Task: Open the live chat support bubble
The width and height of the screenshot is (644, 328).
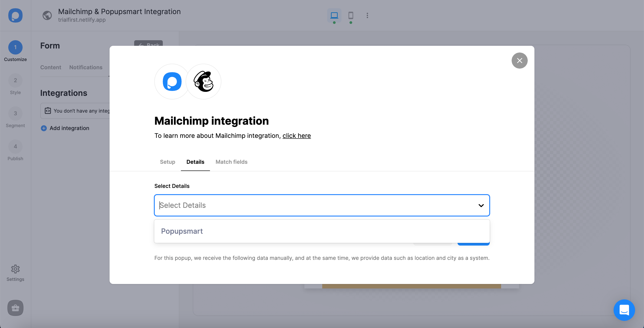Action: pyautogui.click(x=624, y=310)
